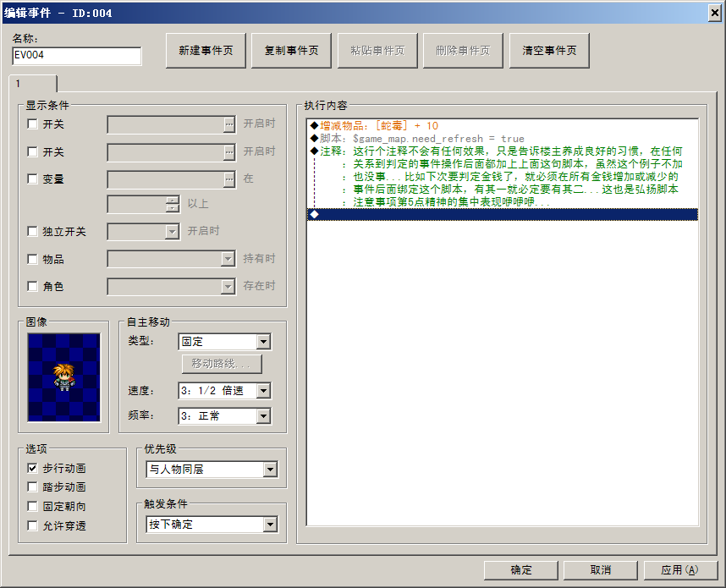
Task: Open the 变量 selector ellipsis button
Action: [228, 179]
